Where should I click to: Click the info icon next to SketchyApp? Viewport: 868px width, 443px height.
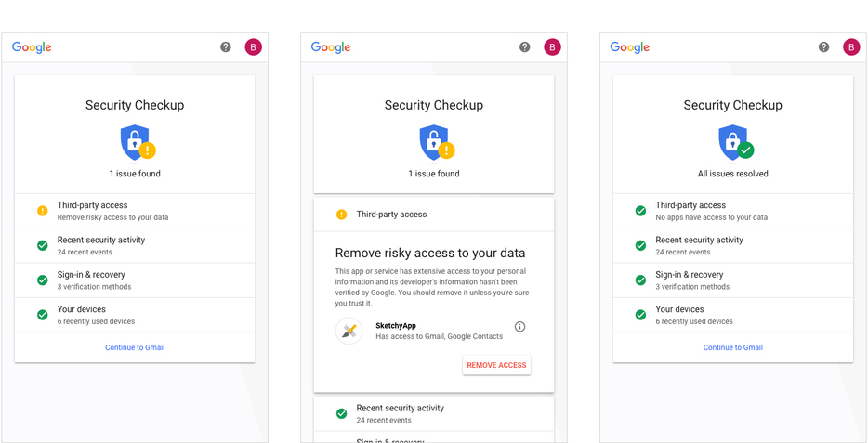click(x=519, y=327)
